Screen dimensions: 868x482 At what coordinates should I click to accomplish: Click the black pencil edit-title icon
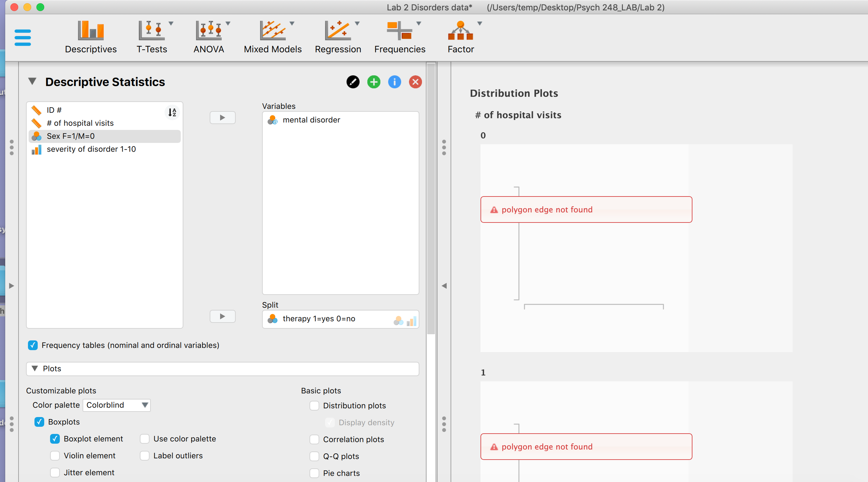[x=353, y=82]
